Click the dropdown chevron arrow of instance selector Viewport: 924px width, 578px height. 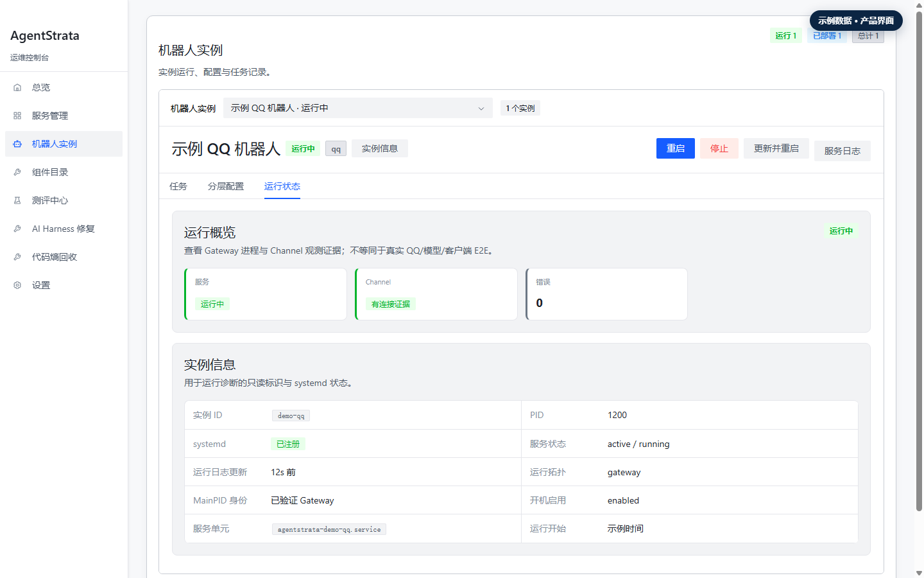[x=481, y=109]
